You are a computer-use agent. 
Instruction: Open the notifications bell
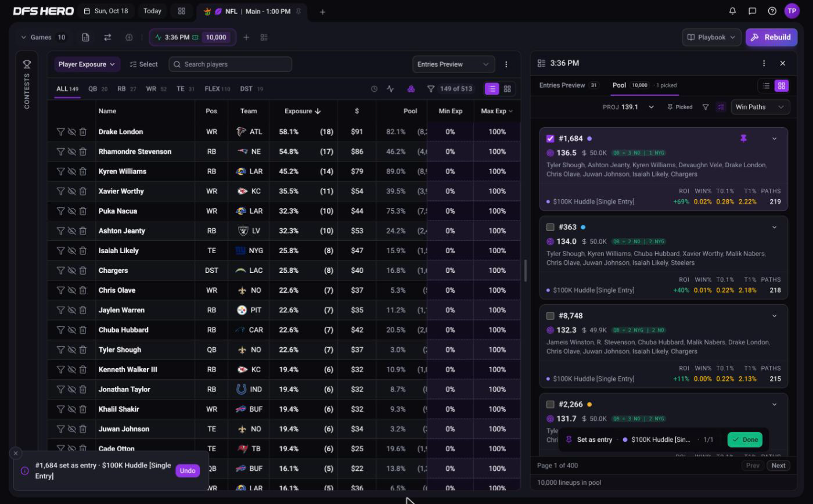[x=733, y=11]
